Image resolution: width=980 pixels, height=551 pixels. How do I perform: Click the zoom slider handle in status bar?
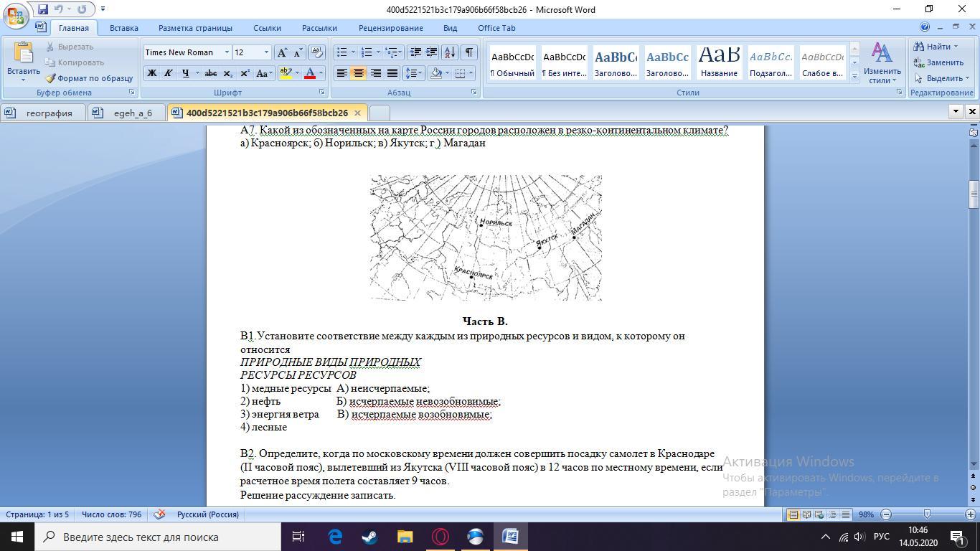pyautogui.click(x=927, y=514)
